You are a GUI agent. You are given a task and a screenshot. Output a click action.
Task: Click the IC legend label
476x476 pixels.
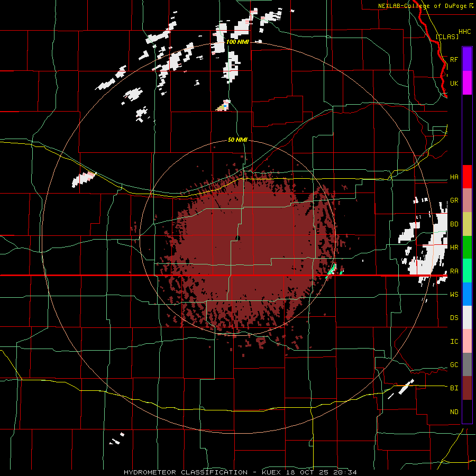click(x=454, y=342)
